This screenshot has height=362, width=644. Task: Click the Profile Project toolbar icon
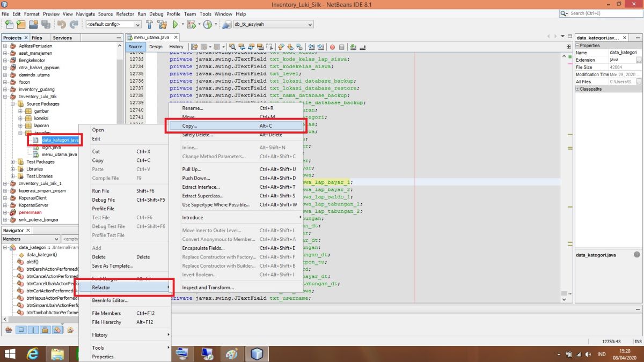click(x=207, y=24)
